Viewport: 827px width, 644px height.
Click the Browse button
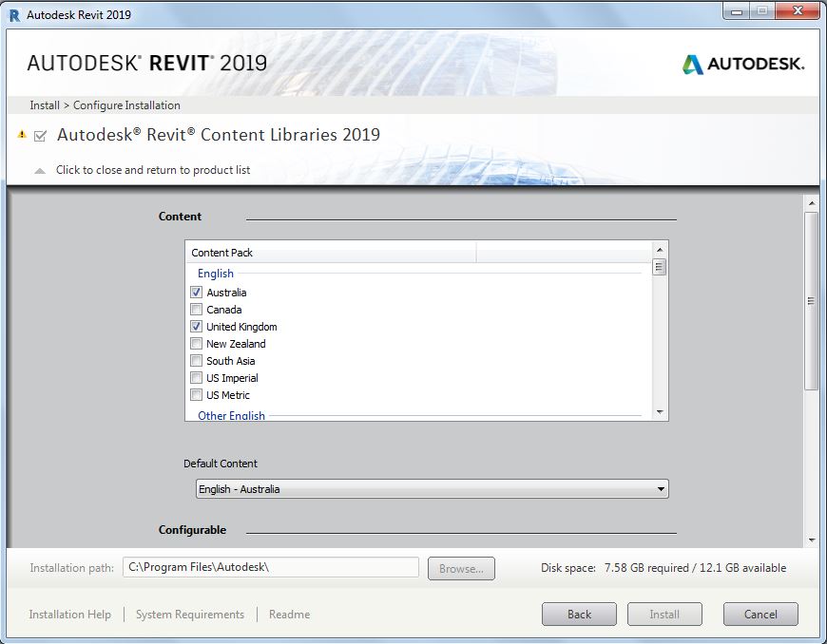pyautogui.click(x=461, y=568)
